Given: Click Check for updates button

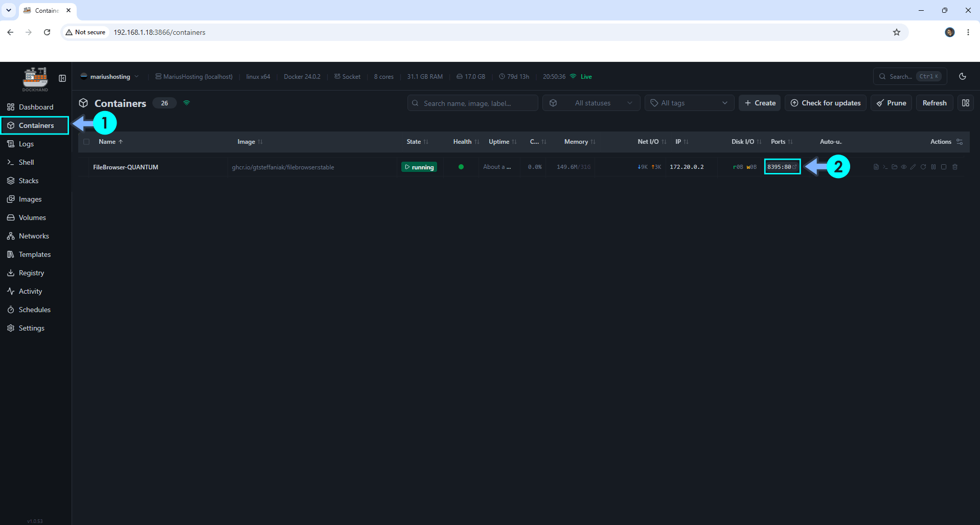Looking at the screenshot, I should (826, 103).
